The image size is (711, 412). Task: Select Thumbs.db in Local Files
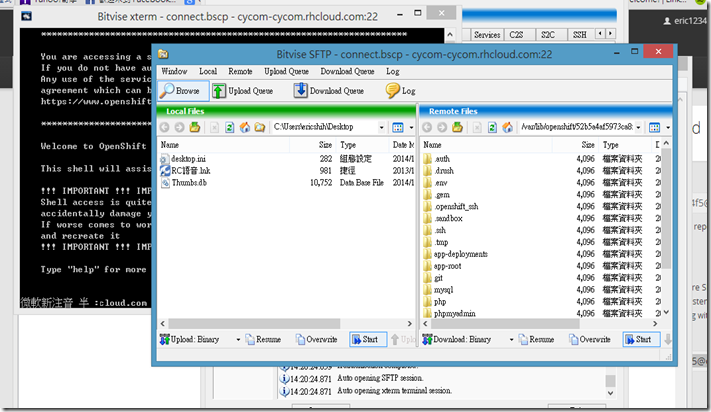pos(189,183)
